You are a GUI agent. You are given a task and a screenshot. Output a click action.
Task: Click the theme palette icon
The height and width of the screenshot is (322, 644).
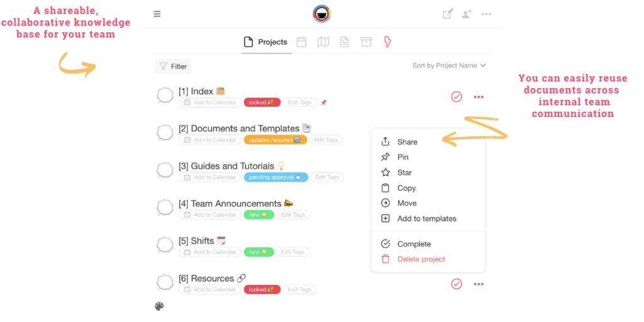tap(159, 306)
